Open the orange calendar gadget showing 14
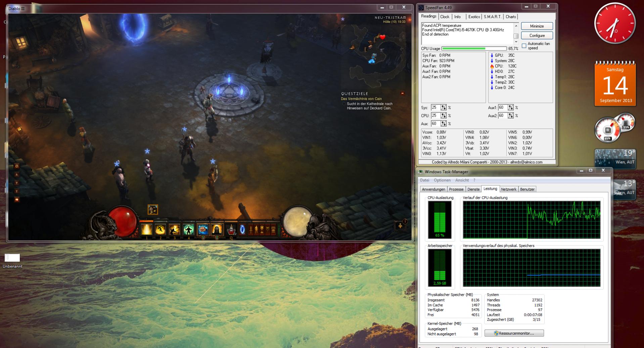644x348 pixels. pyautogui.click(x=615, y=84)
